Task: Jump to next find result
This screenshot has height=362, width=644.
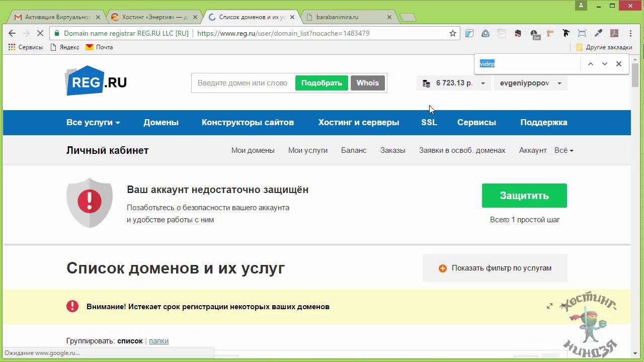Action: [x=605, y=64]
